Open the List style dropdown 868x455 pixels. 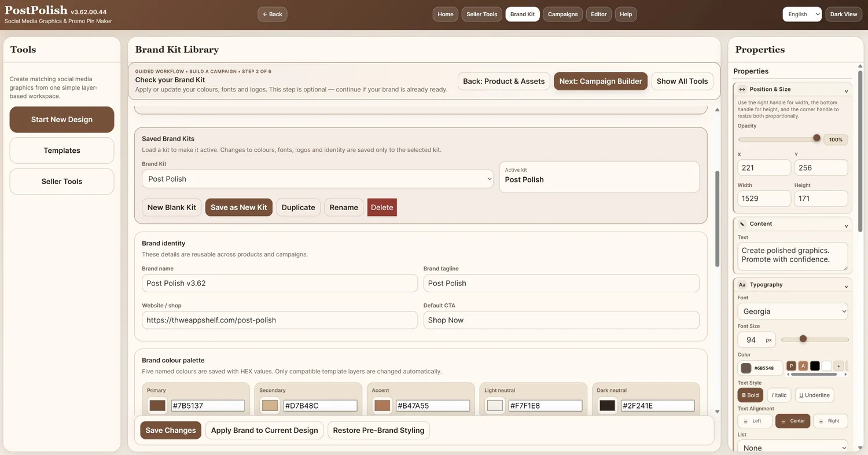tap(793, 447)
